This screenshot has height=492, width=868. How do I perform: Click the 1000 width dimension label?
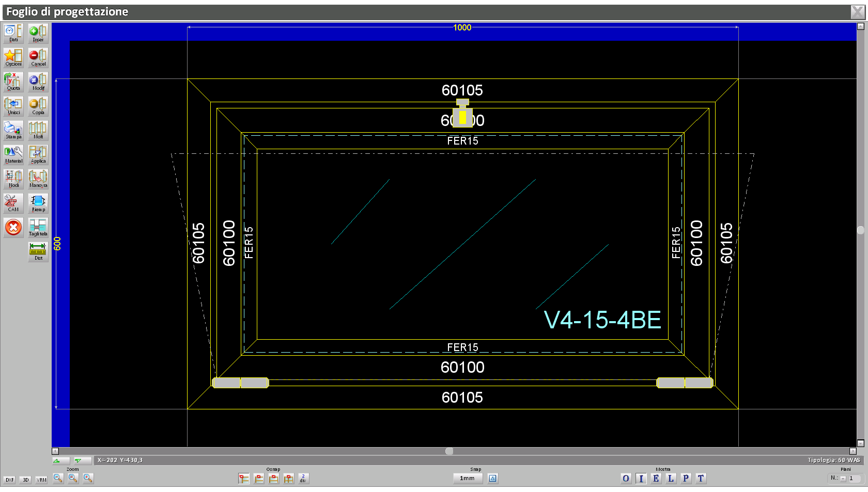click(x=462, y=27)
